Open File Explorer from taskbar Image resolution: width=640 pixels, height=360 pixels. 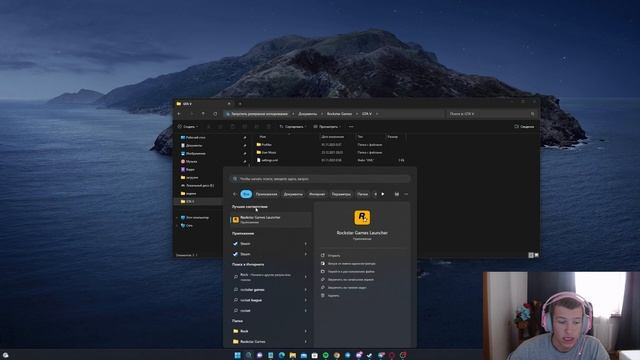coord(293,355)
